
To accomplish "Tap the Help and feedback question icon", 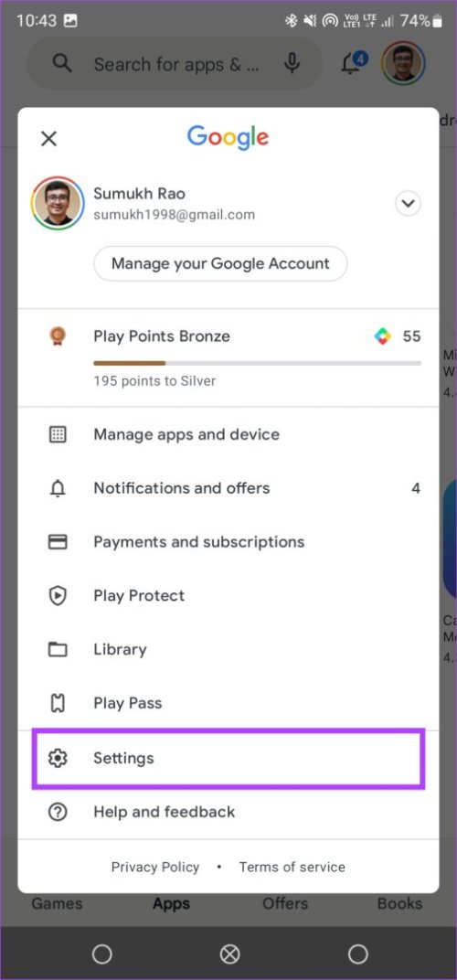I will (58, 813).
